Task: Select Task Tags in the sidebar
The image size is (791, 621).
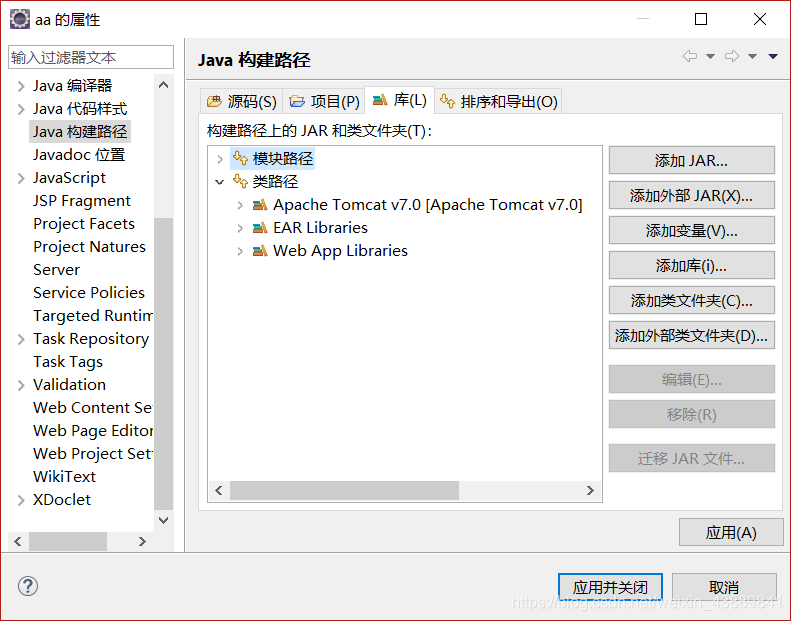Action: coord(68,362)
